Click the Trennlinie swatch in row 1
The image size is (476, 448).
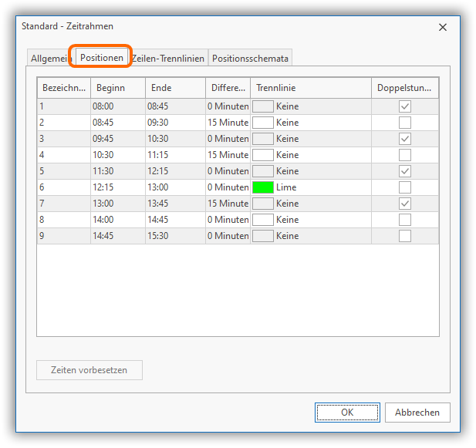coord(263,106)
